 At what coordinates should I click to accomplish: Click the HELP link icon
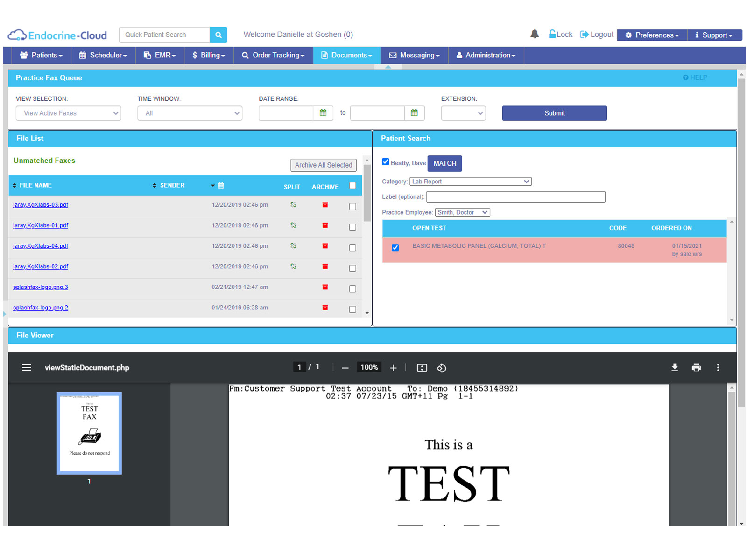click(685, 77)
